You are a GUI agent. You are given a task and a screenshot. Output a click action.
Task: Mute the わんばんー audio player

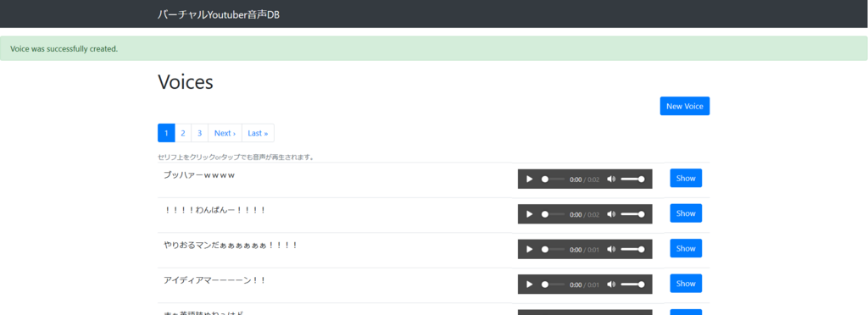pos(611,214)
